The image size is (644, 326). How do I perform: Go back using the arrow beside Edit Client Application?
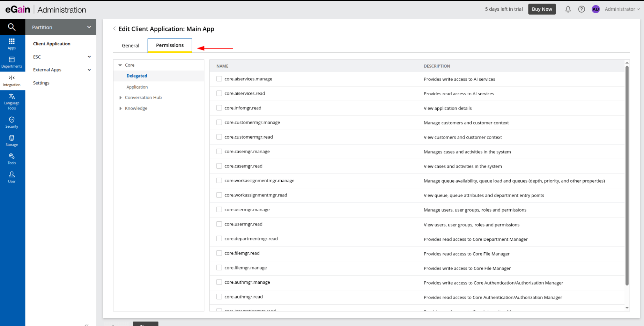tap(114, 29)
